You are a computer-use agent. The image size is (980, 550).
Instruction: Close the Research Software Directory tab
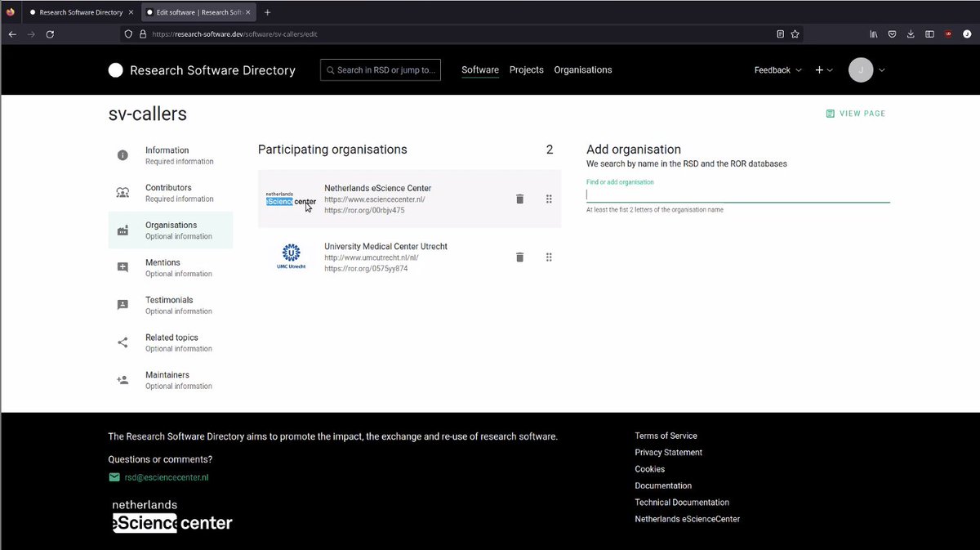pyautogui.click(x=131, y=12)
